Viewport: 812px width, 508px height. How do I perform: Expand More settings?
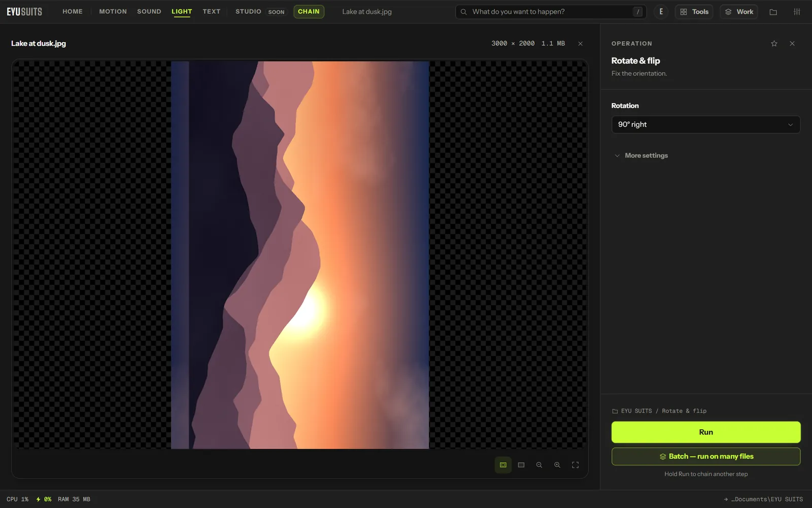tap(641, 155)
